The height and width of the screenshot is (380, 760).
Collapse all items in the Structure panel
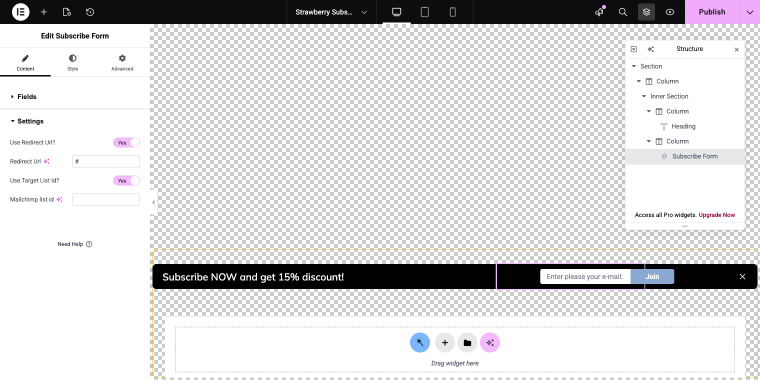click(633, 49)
